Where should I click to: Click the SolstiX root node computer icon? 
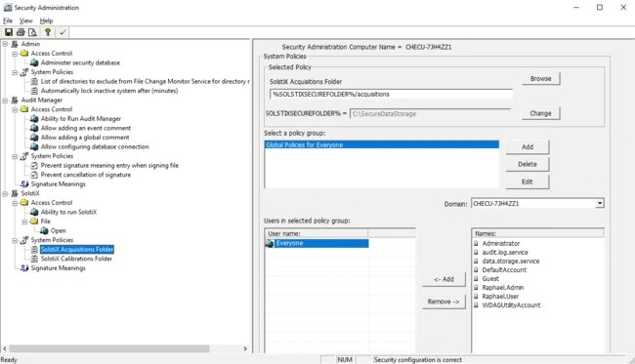[15, 193]
